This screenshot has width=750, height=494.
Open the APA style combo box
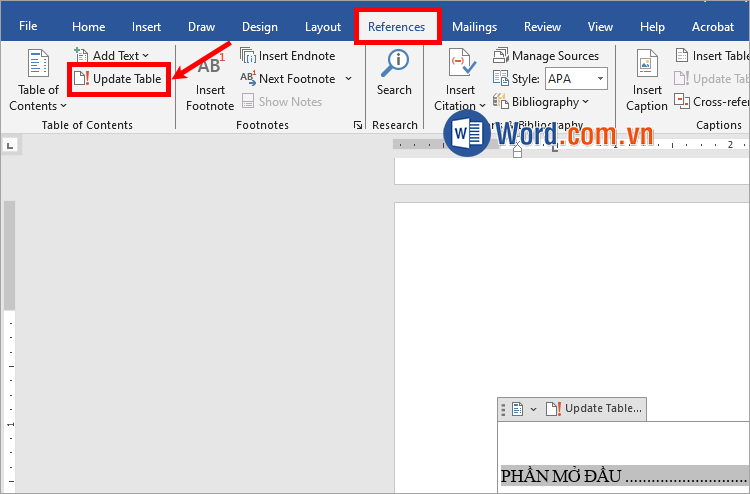tap(575, 78)
